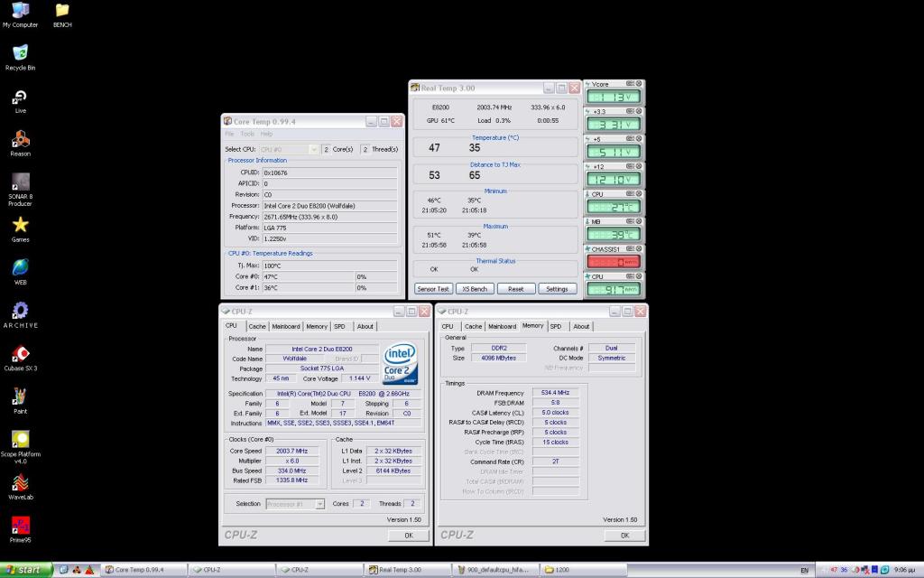Click the VID value 1.2250v
Screen dimensions: 924x578
coord(329,238)
